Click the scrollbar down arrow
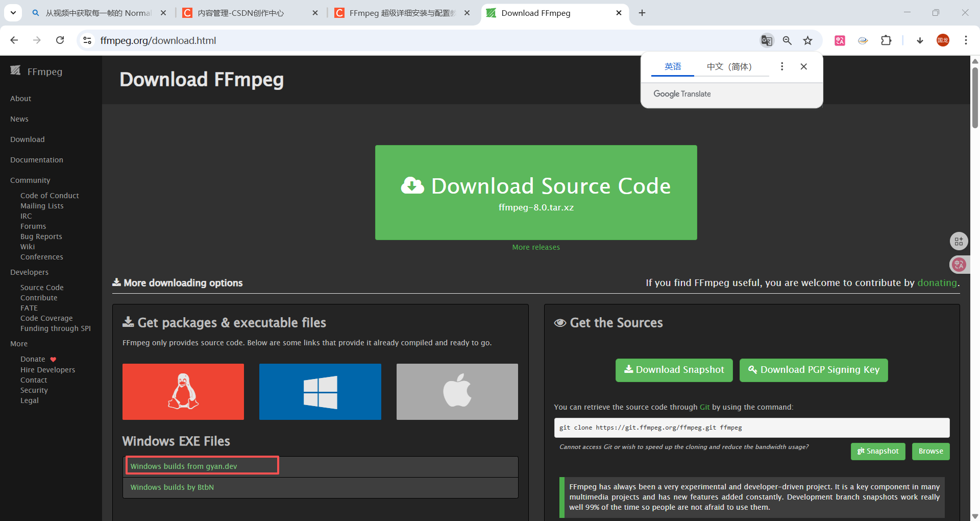Viewport: 980px width, 521px height. tap(975, 516)
